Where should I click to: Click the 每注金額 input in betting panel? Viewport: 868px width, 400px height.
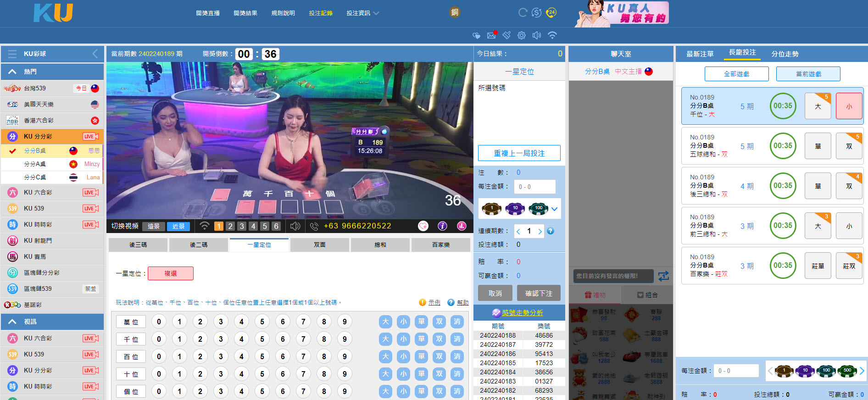click(535, 187)
